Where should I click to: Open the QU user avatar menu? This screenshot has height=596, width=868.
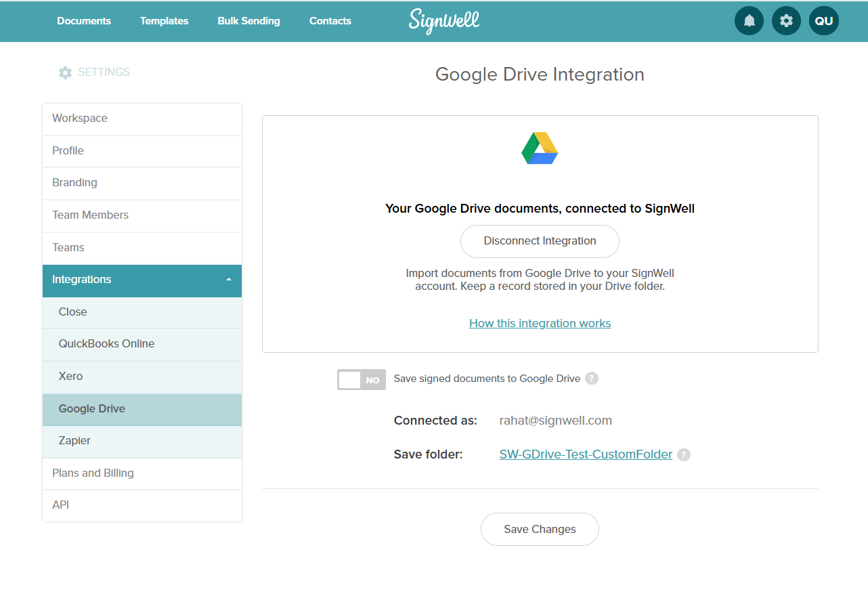tap(824, 21)
